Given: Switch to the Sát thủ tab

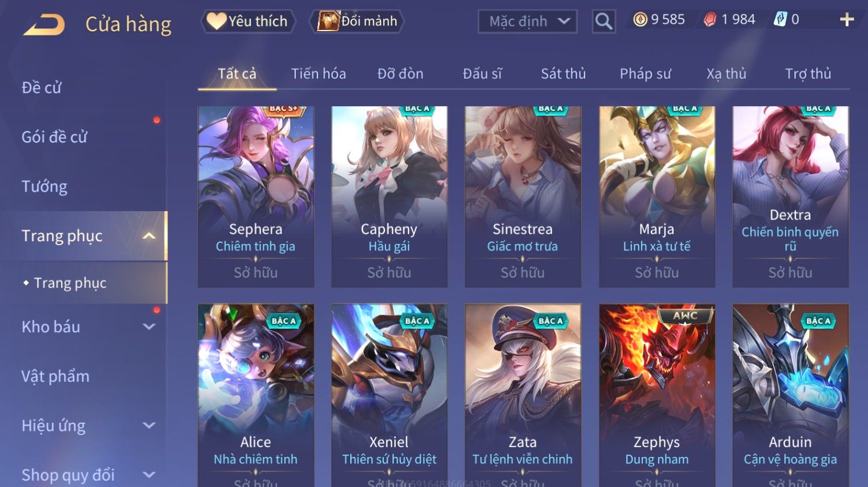Looking at the screenshot, I should (563, 74).
